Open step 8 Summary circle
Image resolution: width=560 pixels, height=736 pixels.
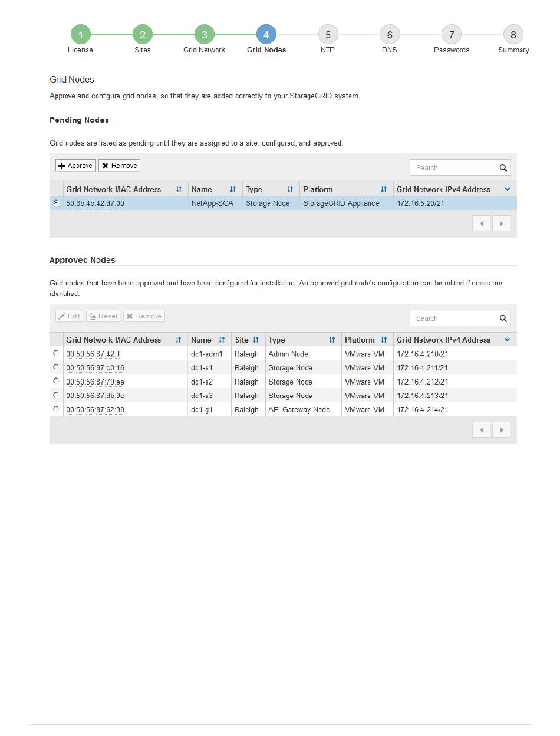[513, 34]
